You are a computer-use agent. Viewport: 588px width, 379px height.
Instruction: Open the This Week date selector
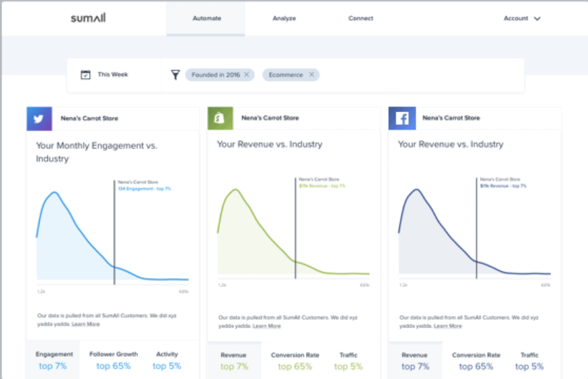pyautogui.click(x=112, y=75)
